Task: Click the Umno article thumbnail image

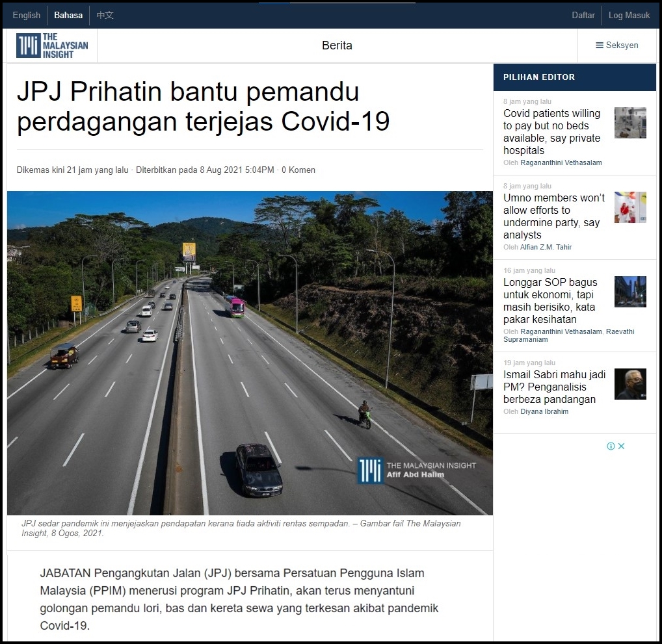Action: pyautogui.click(x=630, y=207)
